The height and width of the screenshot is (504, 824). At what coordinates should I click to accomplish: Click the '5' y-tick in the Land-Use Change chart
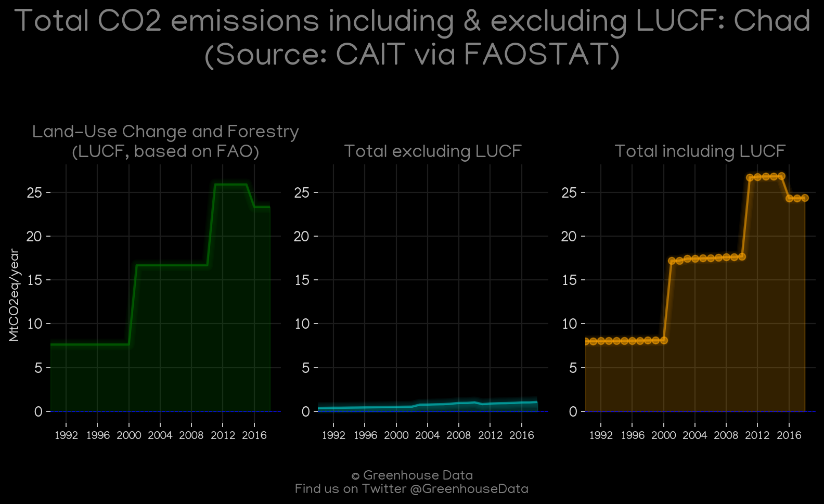38,368
